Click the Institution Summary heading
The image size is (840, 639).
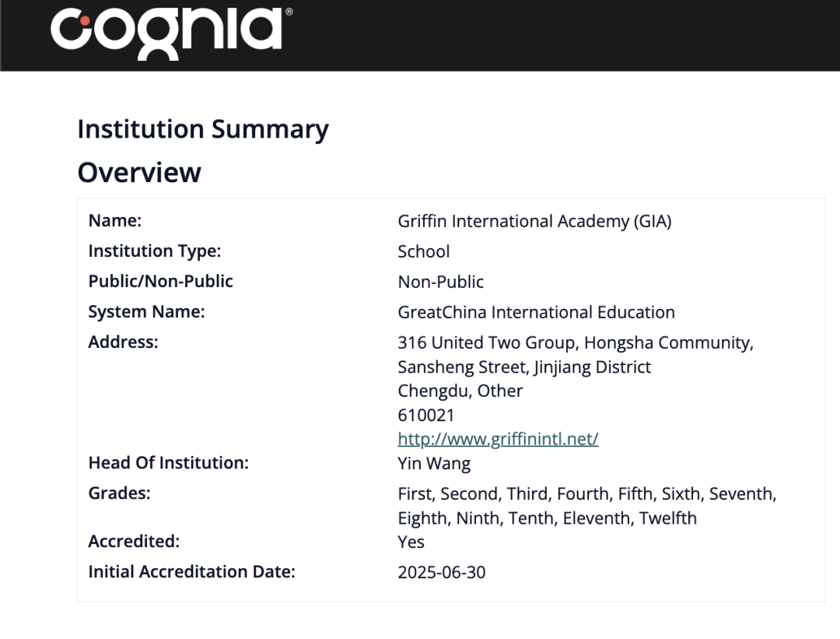203,129
